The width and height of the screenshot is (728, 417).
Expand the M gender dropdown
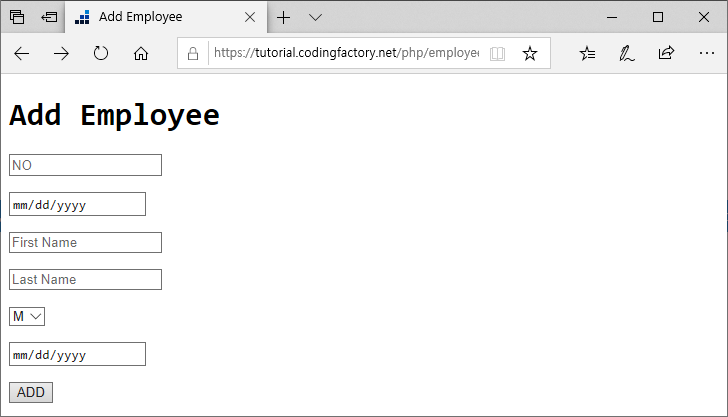pyautogui.click(x=27, y=316)
